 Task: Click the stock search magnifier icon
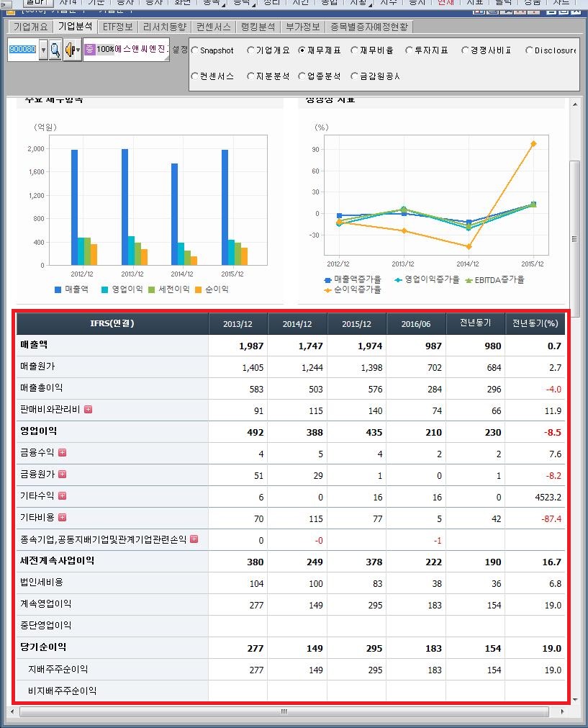pyautogui.click(x=55, y=50)
